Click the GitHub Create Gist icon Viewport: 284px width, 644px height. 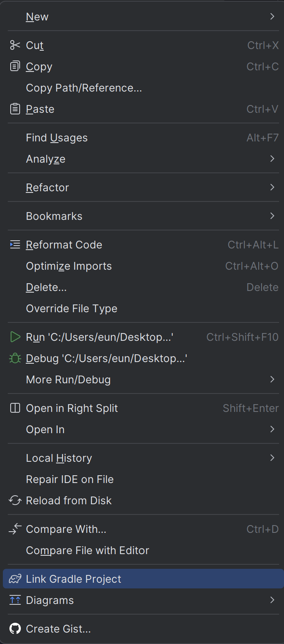15,629
